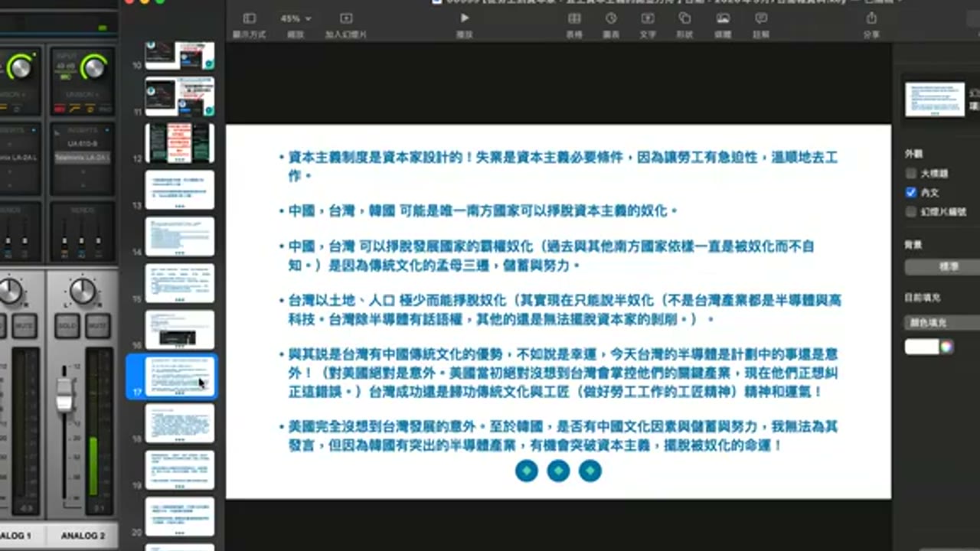The width and height of the screenshot is (980, 551).
Task: Add a text box using the Text icon
Action: 648,18
